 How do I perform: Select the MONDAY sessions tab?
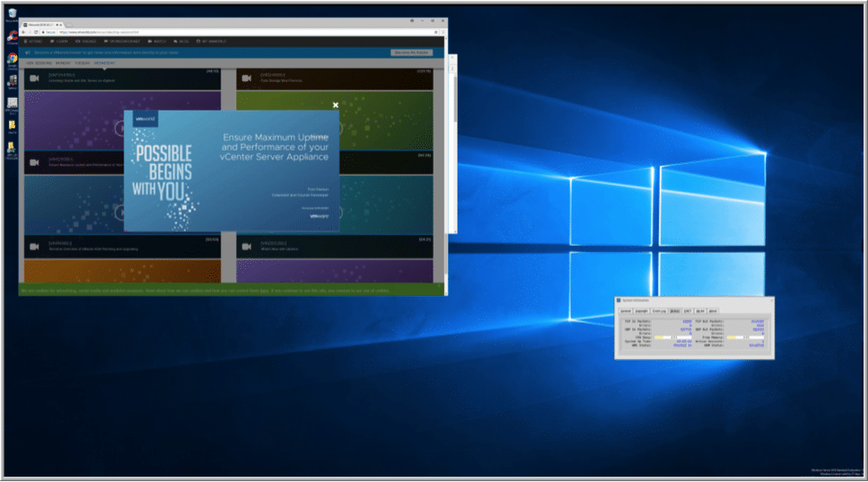click(63, 63)
